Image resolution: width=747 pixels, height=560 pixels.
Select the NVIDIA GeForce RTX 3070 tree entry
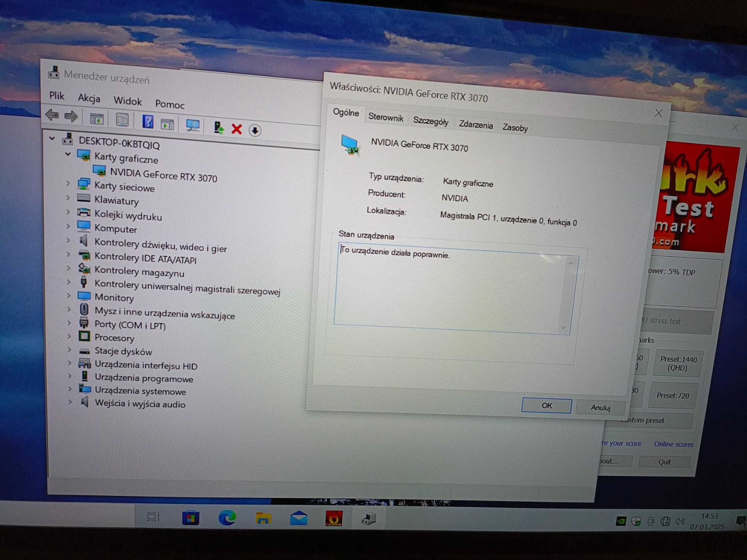[163, 175]
